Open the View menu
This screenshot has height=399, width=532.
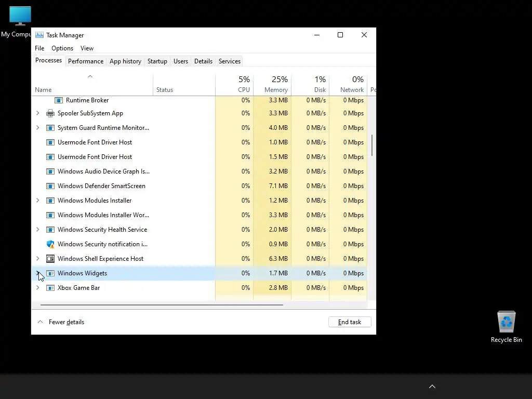click(x=87, y=48)
